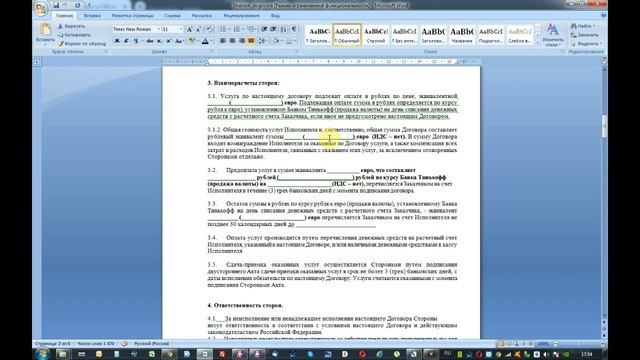
Task: Click the language Русский (Россия) in status bar
Action: [151, 344]
